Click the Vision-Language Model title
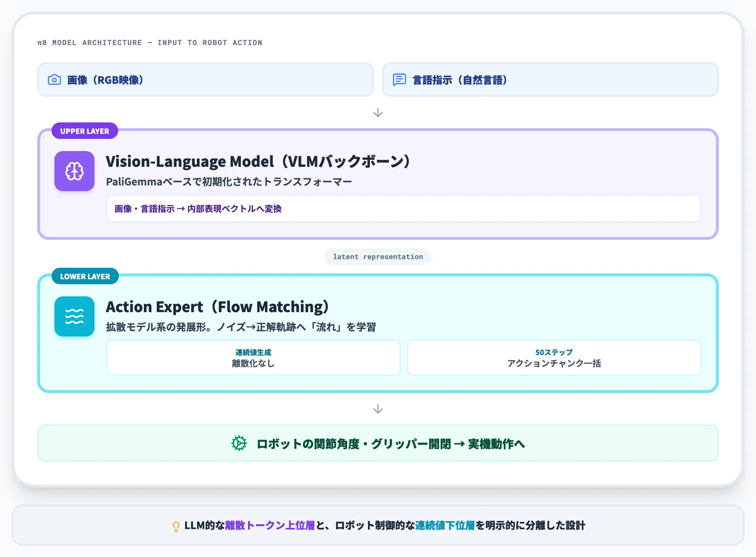The height and width of the screenshot is (557, 756). point(258,161)
